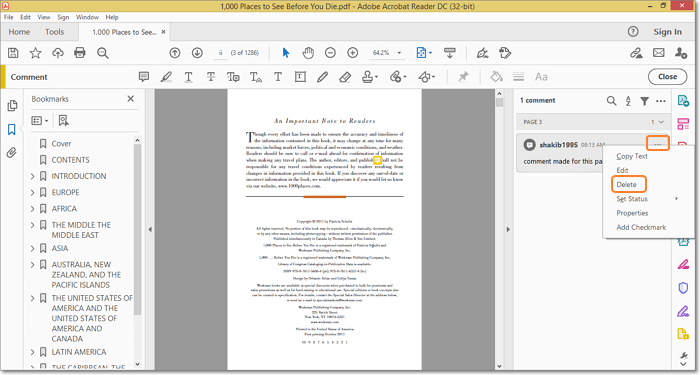
Task: Open the zoom level dropdown
Action: click(399, 53)
